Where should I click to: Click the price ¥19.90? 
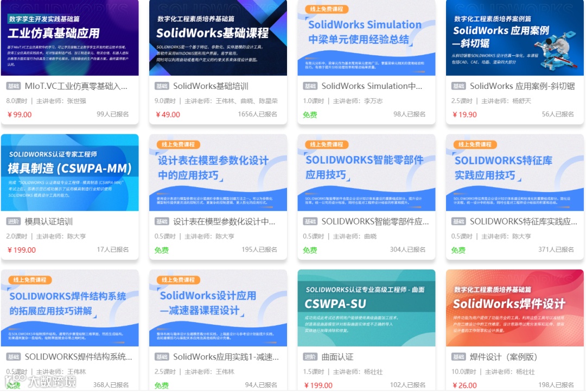pos(464,114)
